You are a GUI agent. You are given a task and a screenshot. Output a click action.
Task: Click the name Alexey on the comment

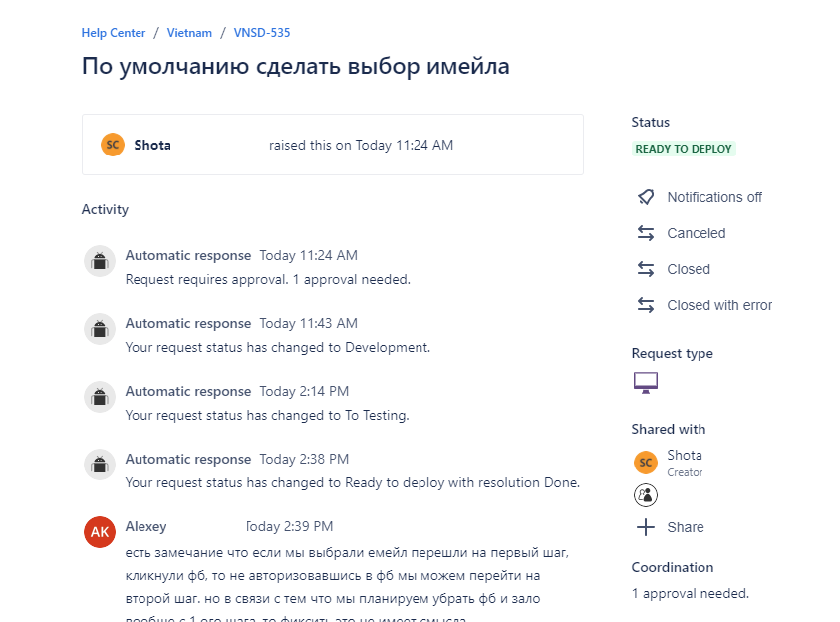point(145,526)
